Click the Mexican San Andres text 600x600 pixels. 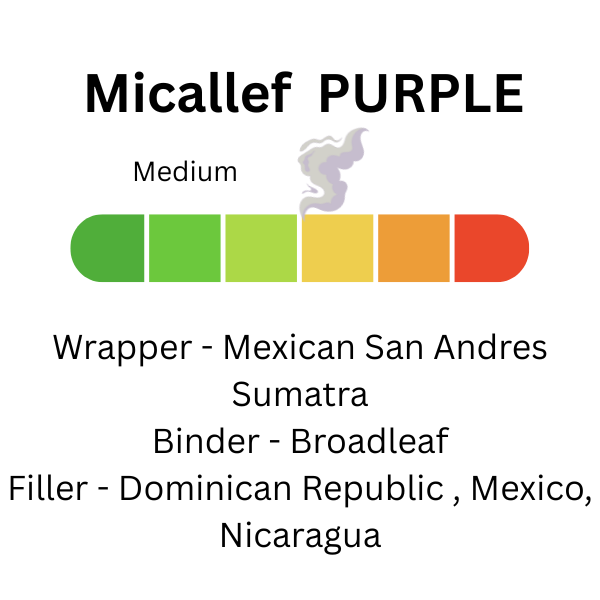385,347
